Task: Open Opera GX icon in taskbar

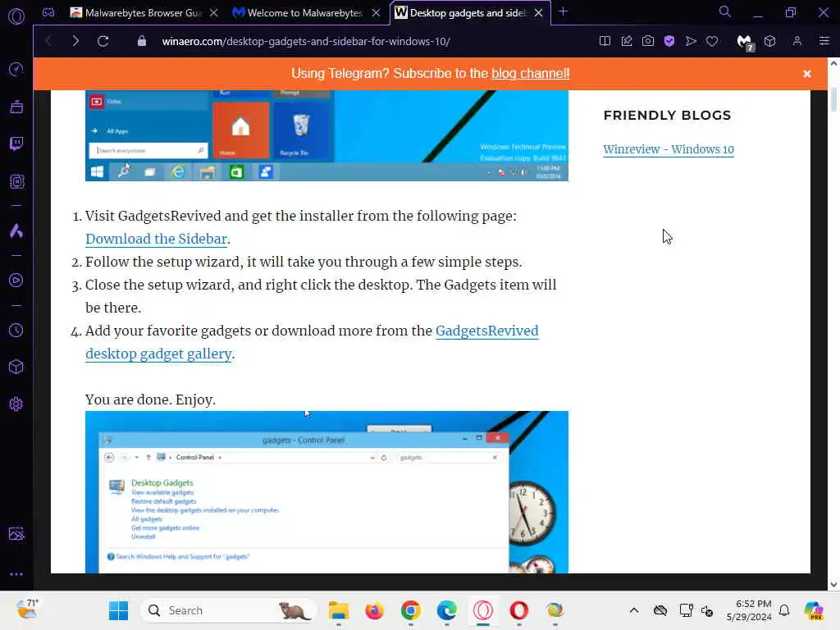Action: [x=482, y=610]
